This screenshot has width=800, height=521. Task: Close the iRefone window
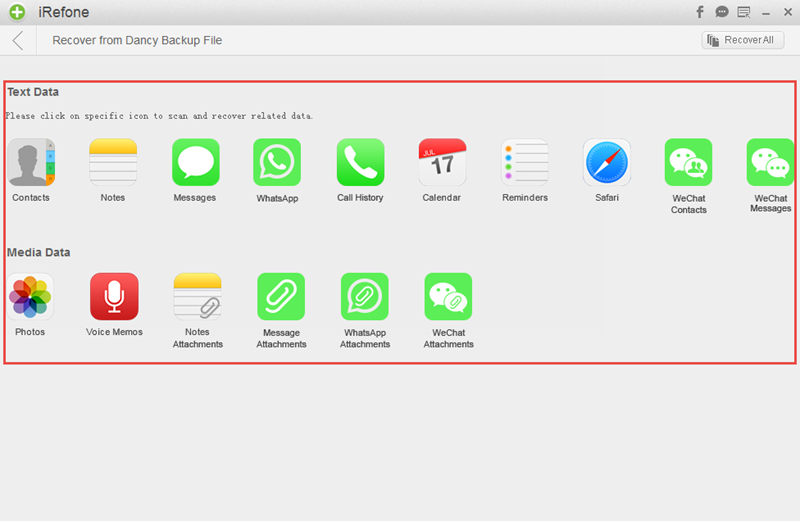tap(788, 12)
